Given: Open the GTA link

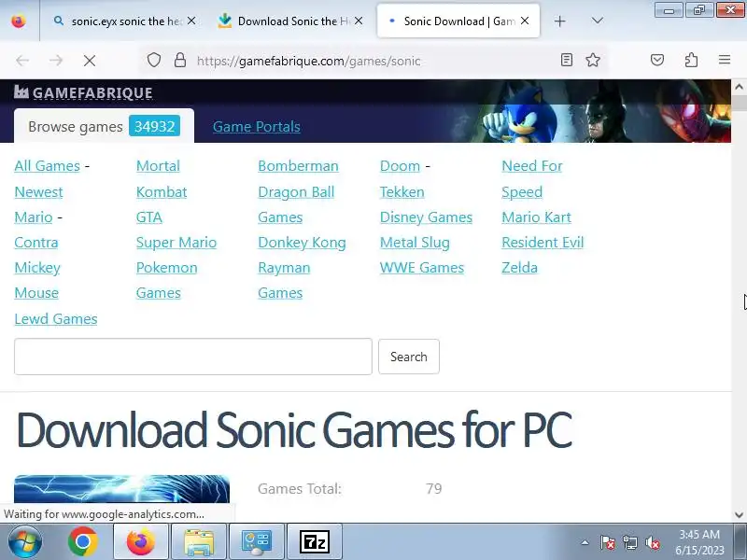Looking at the screenshot, I should [x=149, y=217].
